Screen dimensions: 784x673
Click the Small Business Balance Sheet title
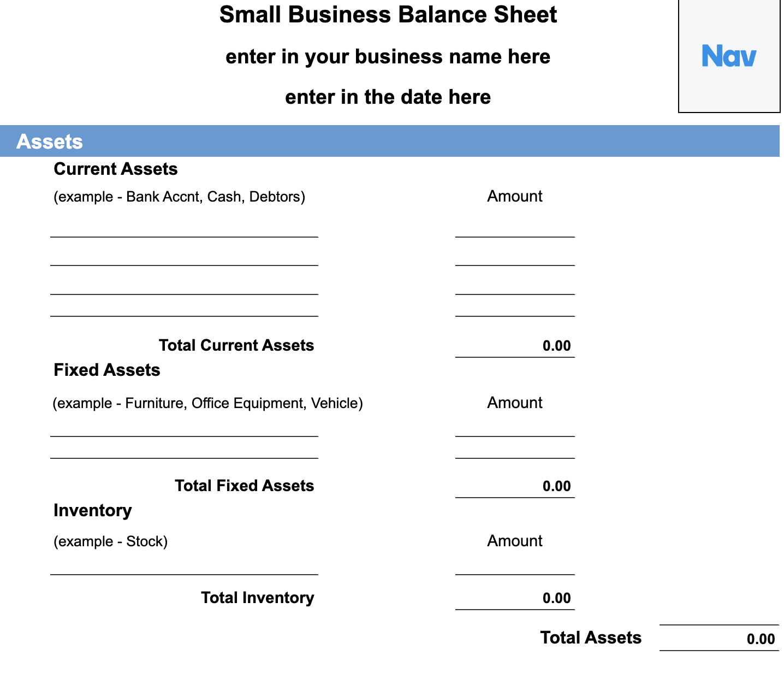coord(388,15)
